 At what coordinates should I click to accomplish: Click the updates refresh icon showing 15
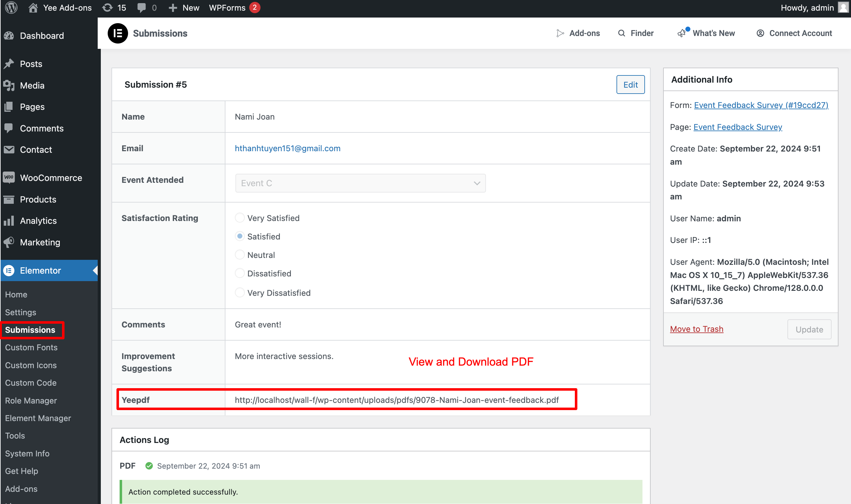click(108, 8)
